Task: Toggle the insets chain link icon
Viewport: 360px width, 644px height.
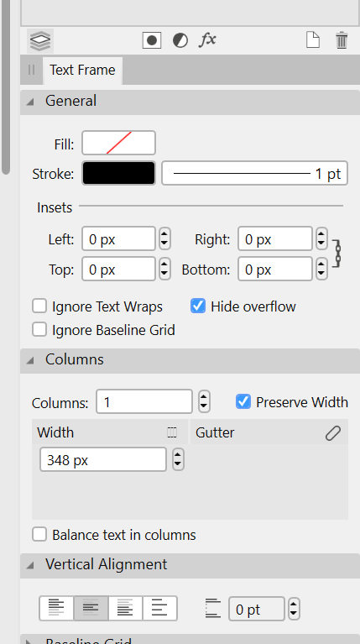Action: [x=337, y=254]
